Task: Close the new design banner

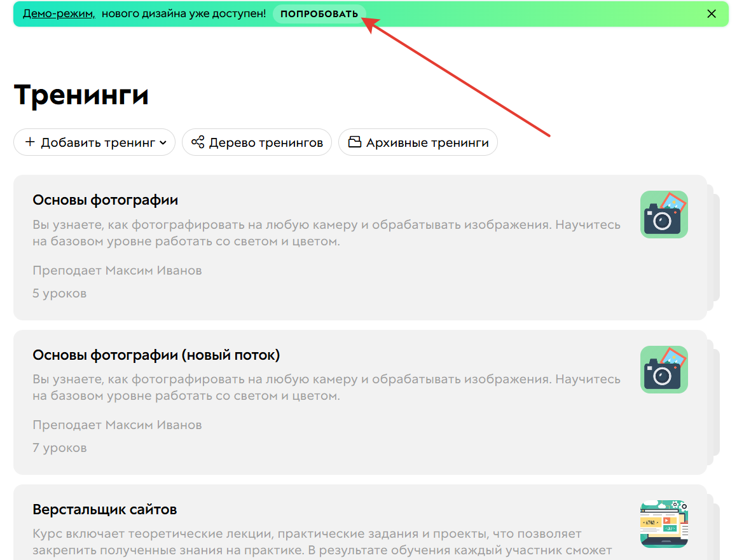Action: (712, 14)
